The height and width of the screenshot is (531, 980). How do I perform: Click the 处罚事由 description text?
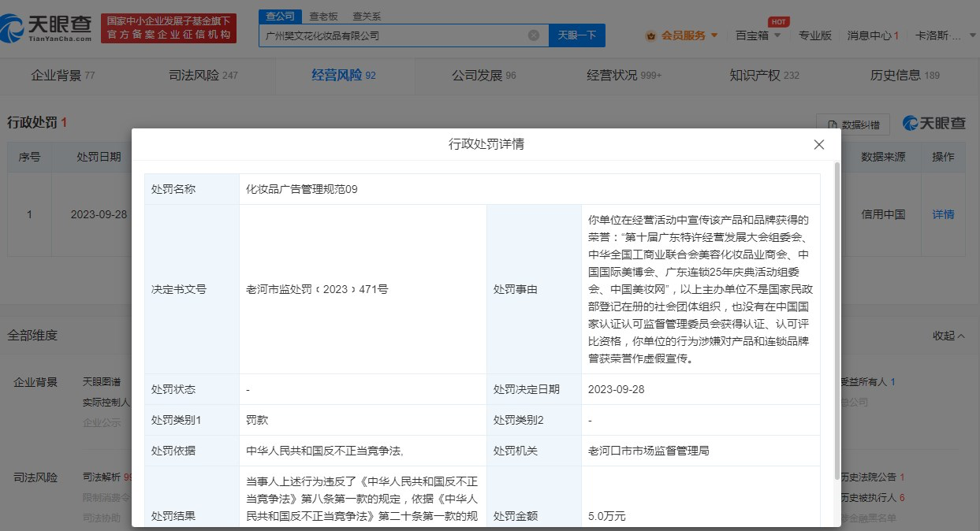tap(699, 289)
